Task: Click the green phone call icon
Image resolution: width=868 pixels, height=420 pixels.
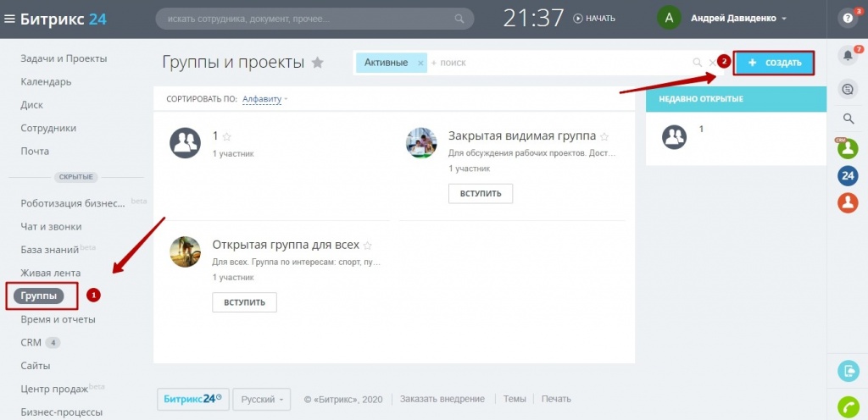Action: pos(847,407)
